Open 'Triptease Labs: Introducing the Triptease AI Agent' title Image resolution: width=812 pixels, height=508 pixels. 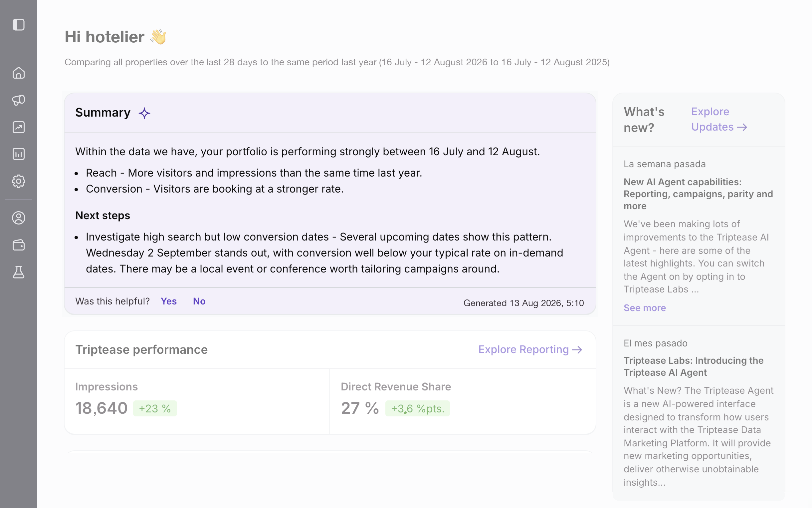click(x=694, y=366)
